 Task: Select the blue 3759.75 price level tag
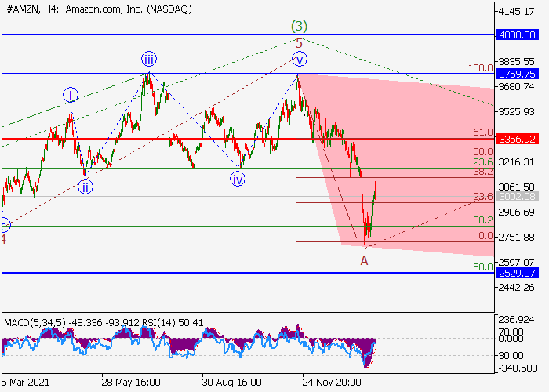coord(517,74)
